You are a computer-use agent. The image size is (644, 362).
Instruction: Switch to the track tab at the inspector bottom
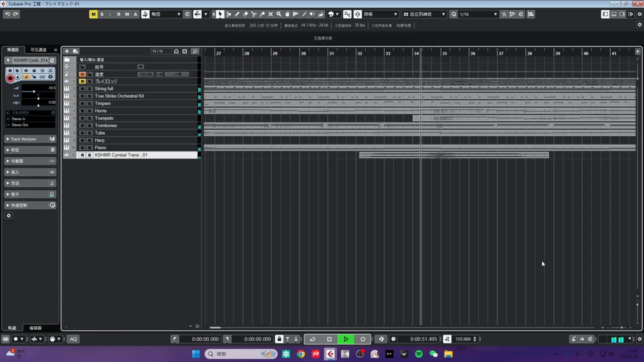click(x=12, y=328)
